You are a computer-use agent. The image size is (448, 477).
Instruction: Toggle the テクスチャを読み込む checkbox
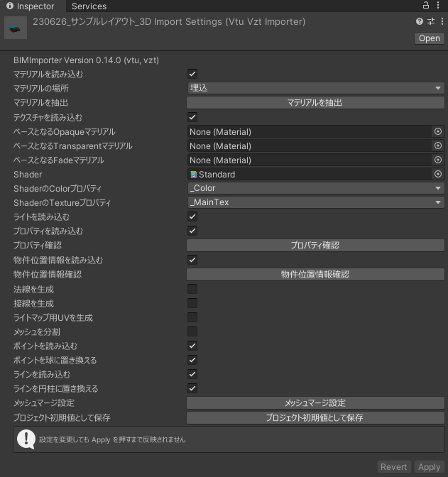(192, 117)
